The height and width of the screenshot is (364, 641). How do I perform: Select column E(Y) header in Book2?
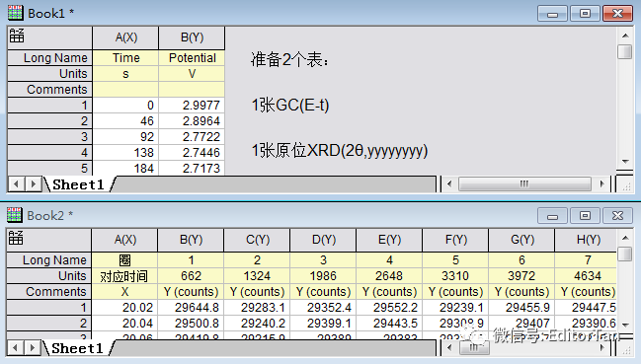click(389, 240)
